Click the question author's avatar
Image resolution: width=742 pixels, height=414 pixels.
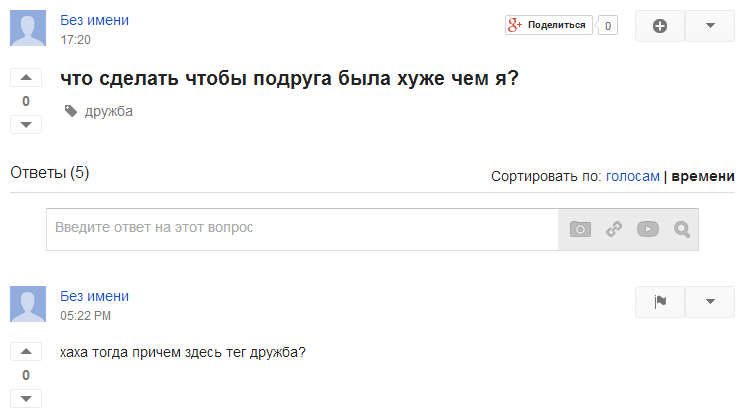point(28,28)
